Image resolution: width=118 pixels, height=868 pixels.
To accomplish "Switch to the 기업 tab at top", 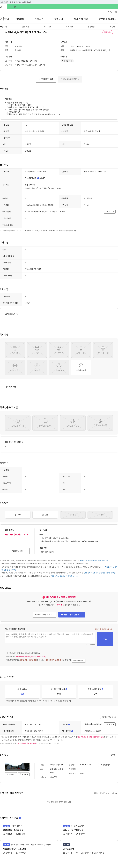I will coord(15,7).
